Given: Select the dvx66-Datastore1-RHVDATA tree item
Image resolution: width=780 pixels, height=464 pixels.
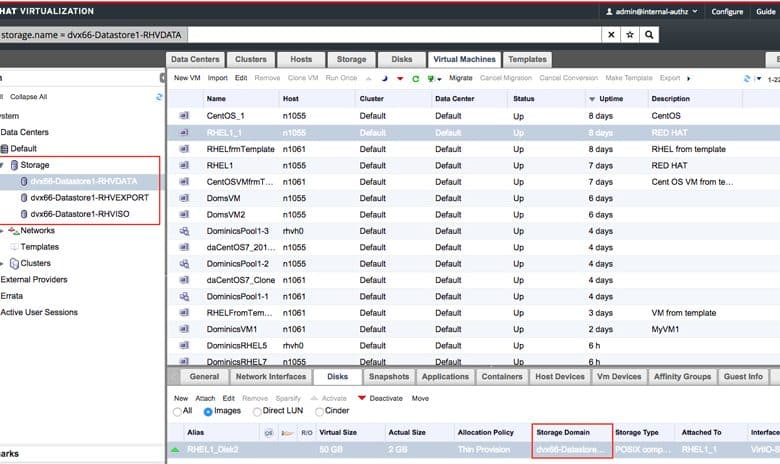Looking at the screenshot, I should click(84, 181).
